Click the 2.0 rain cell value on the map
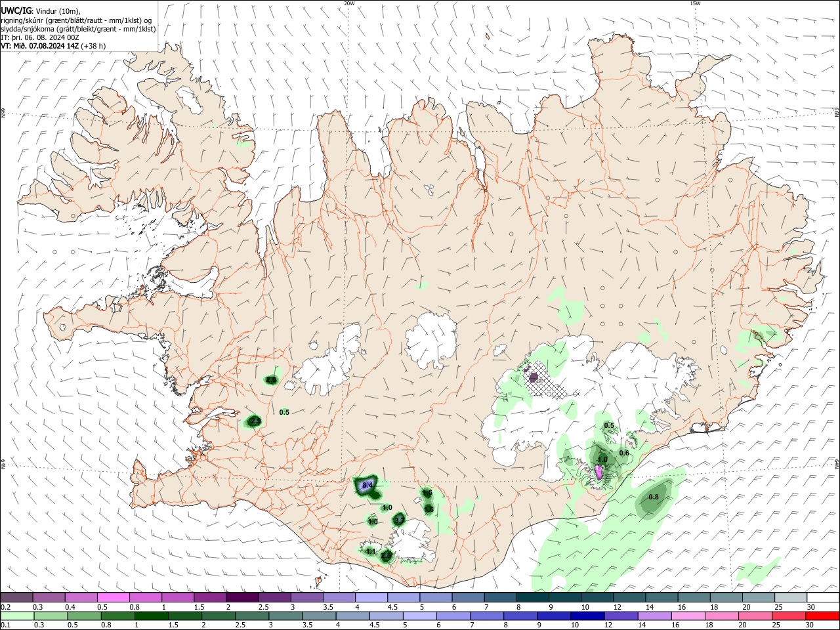The height and width of the screenshot is (630, 840). [271, 380]
